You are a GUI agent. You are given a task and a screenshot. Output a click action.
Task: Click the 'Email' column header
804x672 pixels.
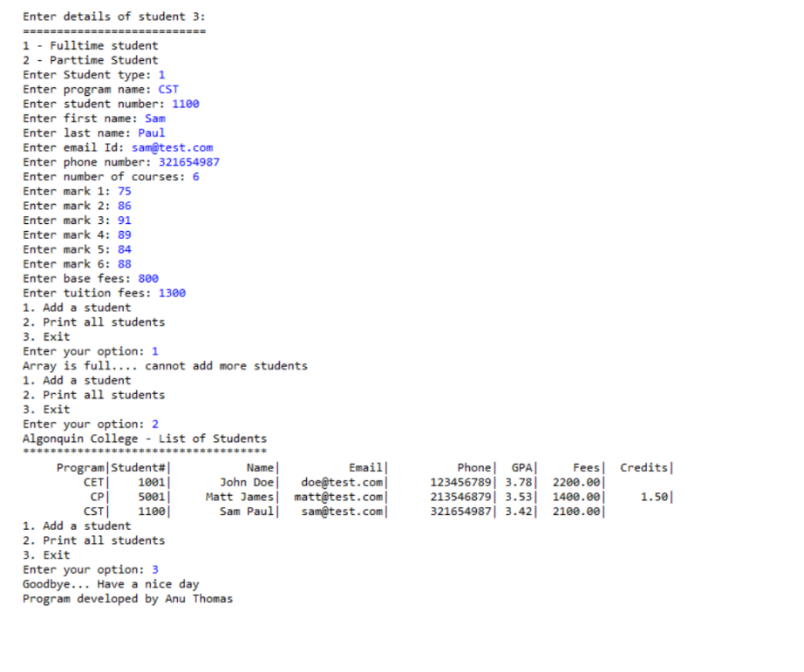pyautogui.click(x=365, y=467)
